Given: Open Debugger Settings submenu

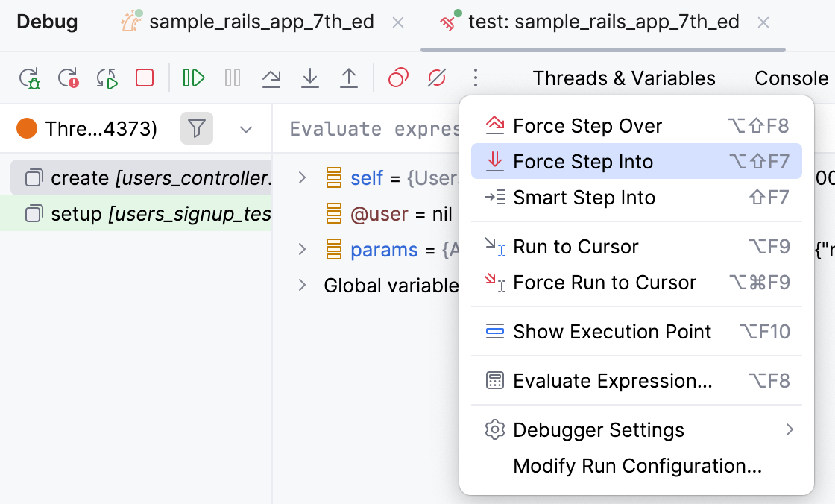Looking at the screenshot, I should click(598, 430).
